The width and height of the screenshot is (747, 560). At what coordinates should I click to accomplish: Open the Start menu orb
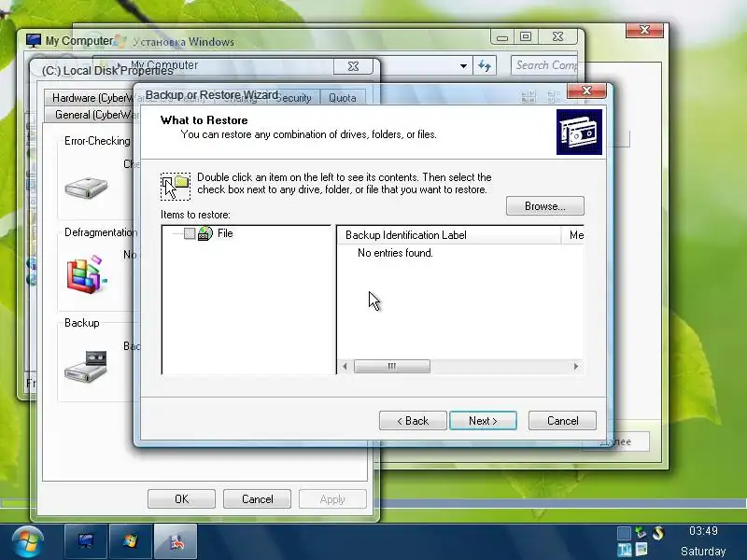pyautogui.click(x=28, y=542)
